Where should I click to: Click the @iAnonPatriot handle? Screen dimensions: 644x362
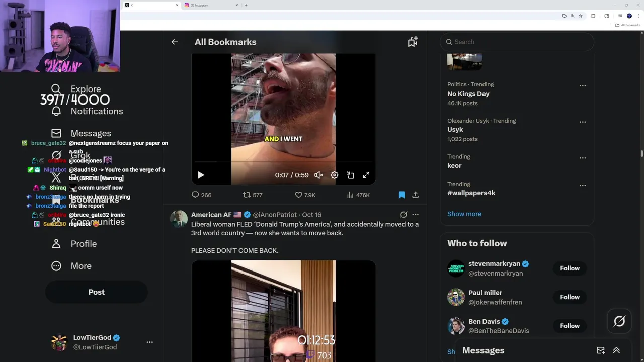(275, 215)
